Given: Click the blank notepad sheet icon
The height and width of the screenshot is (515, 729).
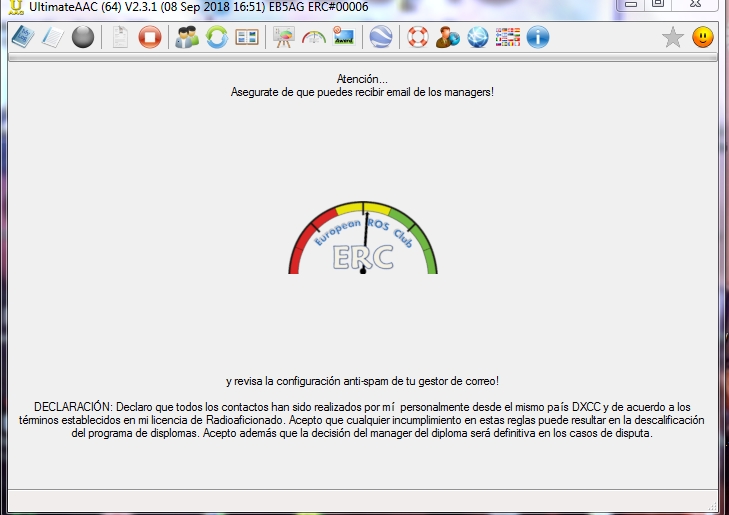Looking at the screenshot, I should pyautogui.click(x=53, y=37).
